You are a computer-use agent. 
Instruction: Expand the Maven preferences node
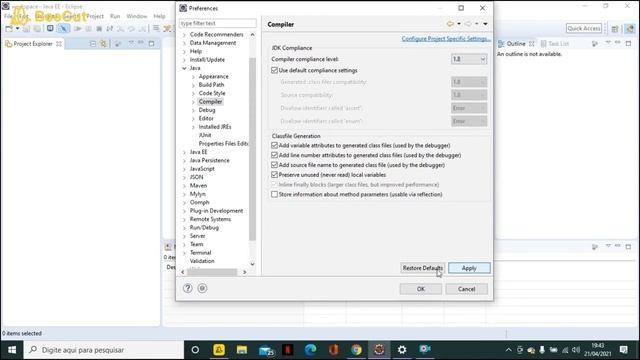[184, 186]
